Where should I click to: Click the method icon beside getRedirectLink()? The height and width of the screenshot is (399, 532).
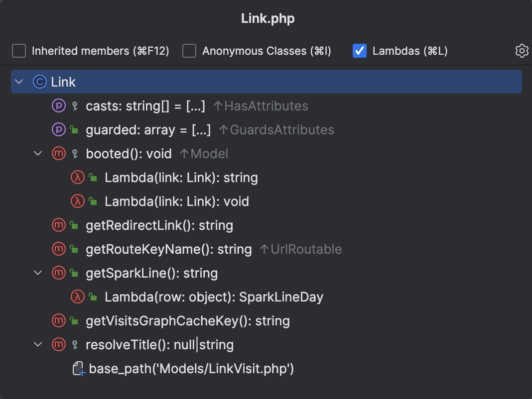[x=59, y=225]
